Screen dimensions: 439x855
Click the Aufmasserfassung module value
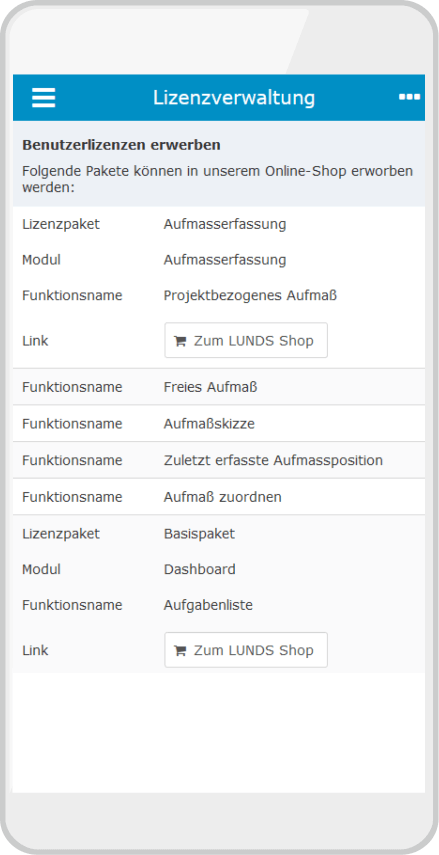click(225, 260)
